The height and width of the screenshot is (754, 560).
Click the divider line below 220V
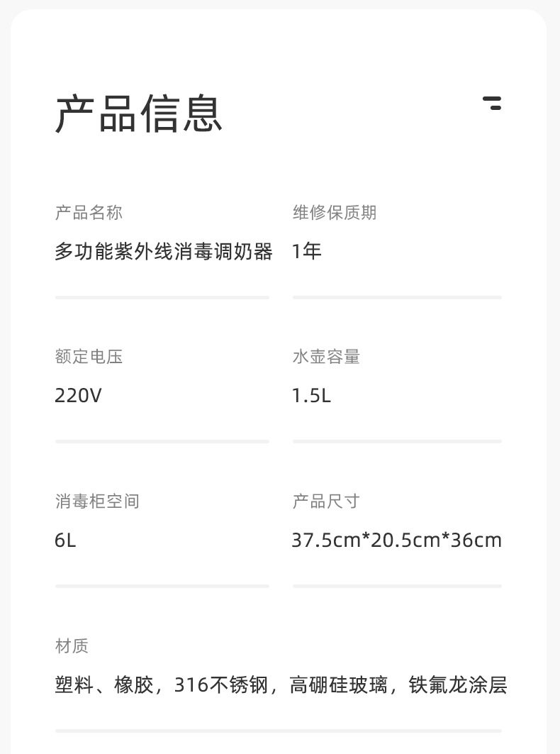162,441
